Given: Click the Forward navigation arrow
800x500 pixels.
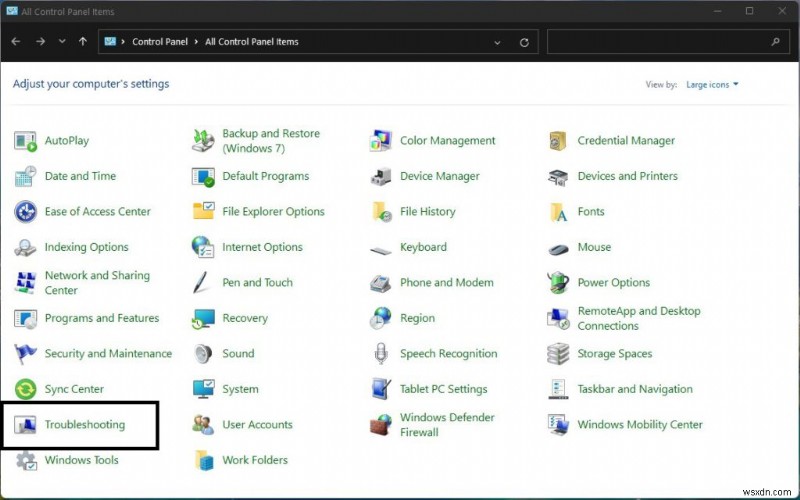Looking at the screenshot, I should pos(40,41).
